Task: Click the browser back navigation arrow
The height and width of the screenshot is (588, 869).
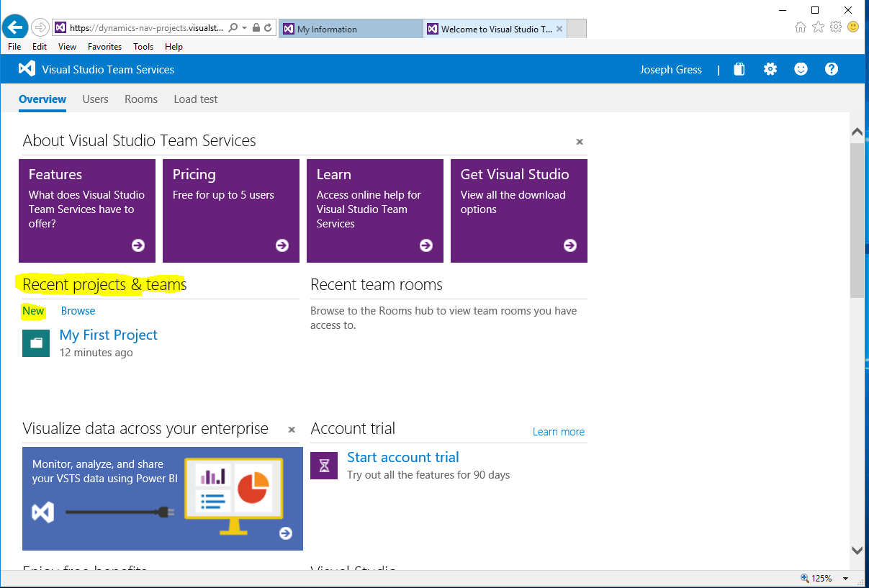Action: pyautogui.click(x=14, y=27)
